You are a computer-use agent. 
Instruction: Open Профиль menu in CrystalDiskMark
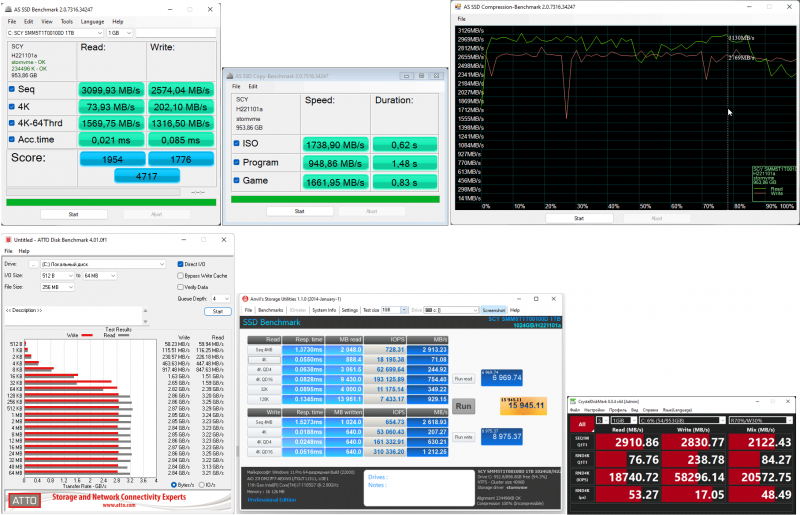click(x=617, y=410)
